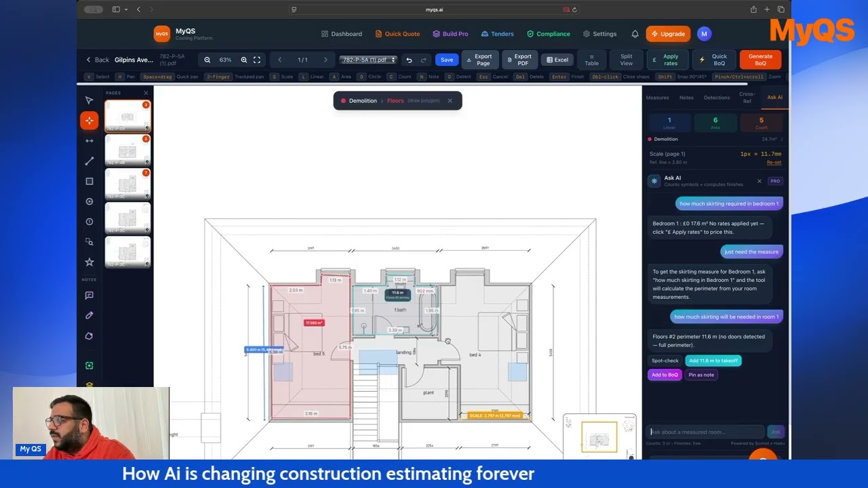The image size is (868, 488).
Task: Dismiss the Demolition Floors drawing banner
Action: (450, 101)
